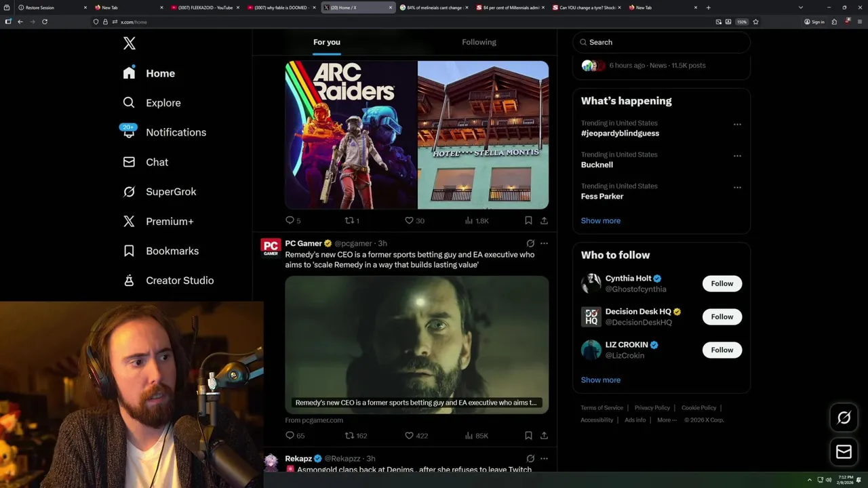The height and width of the screenshot is (488, 868).
Task: Open Premium+ in the sidebar
Action: point(158,222)
